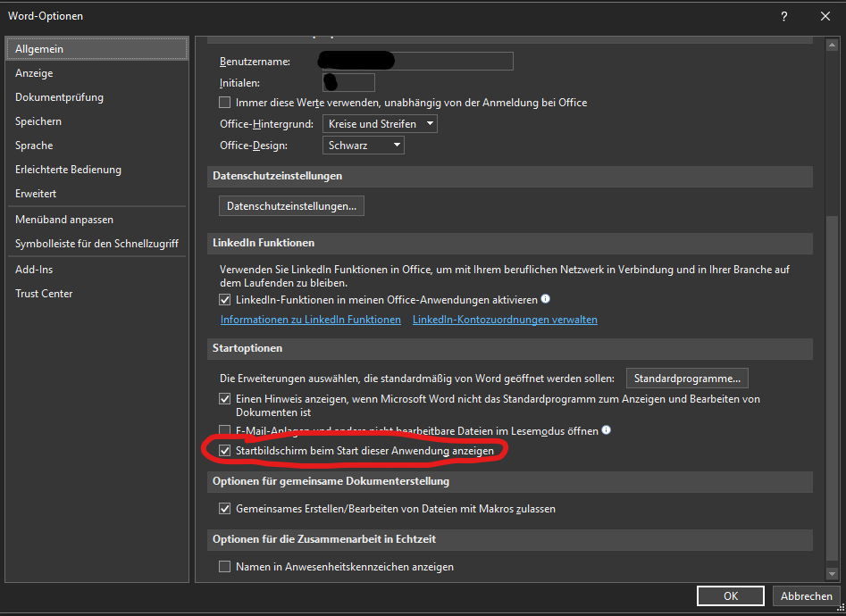Select Dokumentprüfung in the sidebar
This screenshot has height=616, width=846.
point(97,97)
